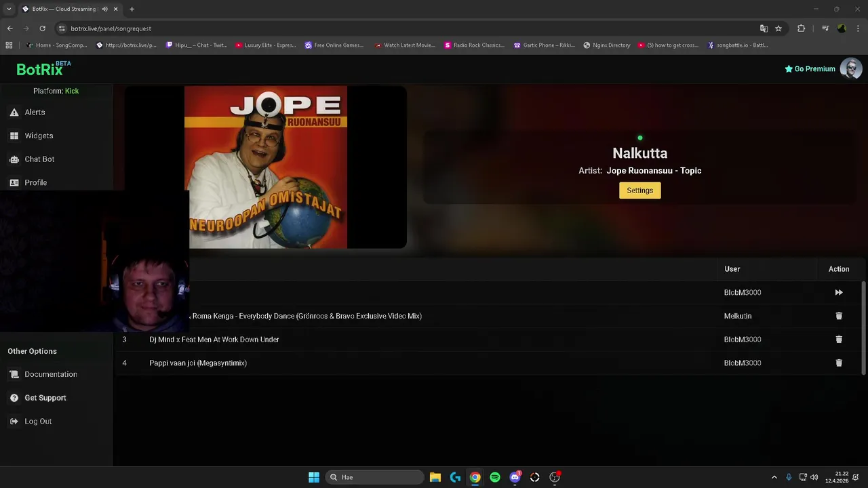
Task: Mute the BotRix tab audio
Action: (104, 9)
